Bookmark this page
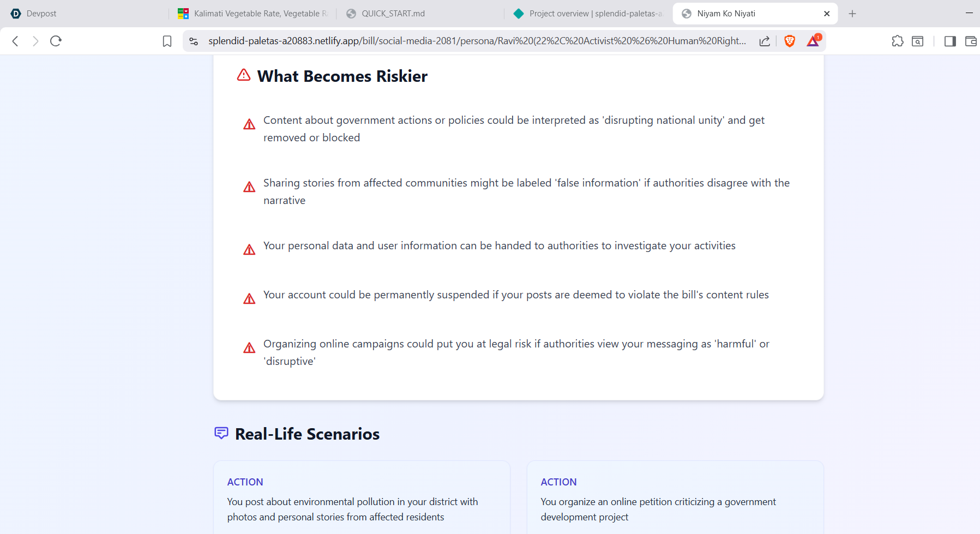The image size is (980, 534). tap(167, 41)
